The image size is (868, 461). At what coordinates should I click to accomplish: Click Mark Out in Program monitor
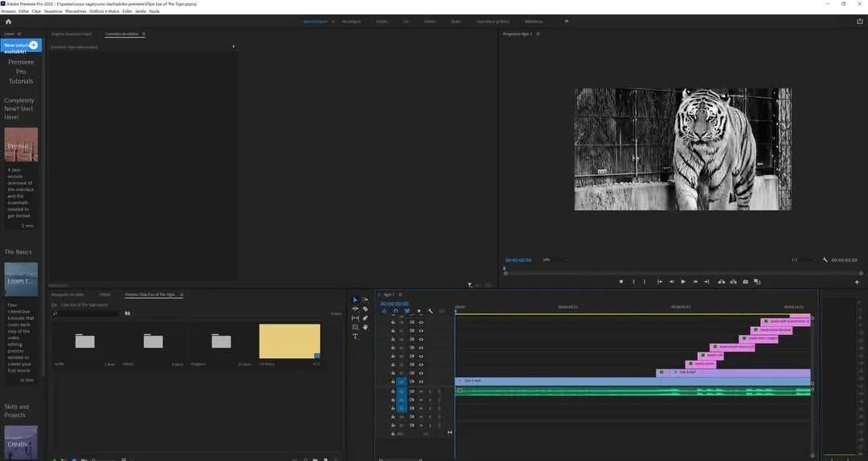(645, 282)
